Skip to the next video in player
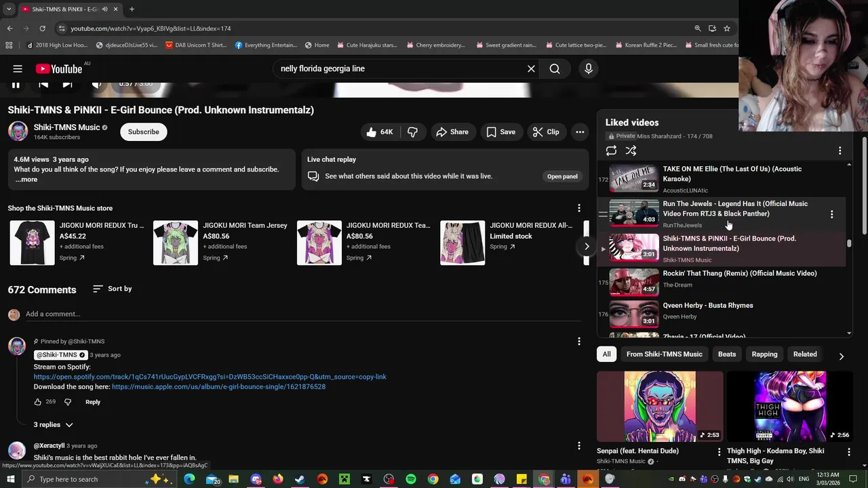Viewport: 868px width, 488px height. coord(68,85)
